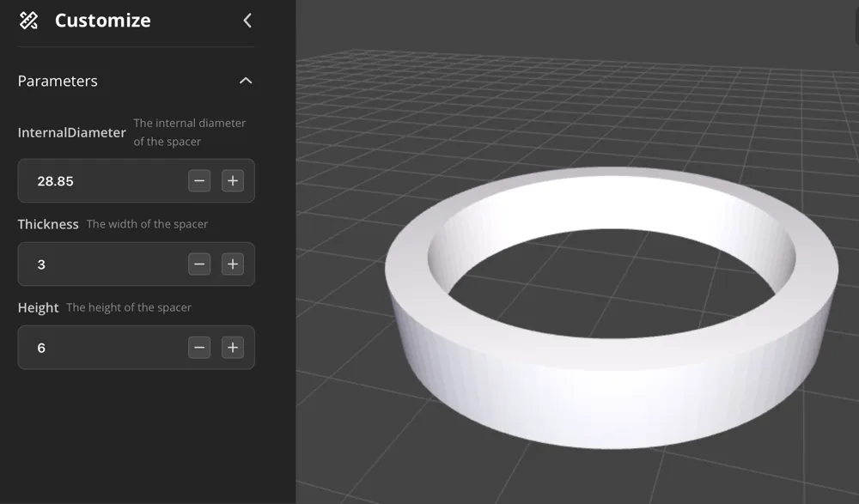The image size is (859, 504).
Task: Increase Thickness with plus button
Action: pyautogui.click(x=233, y=264)
